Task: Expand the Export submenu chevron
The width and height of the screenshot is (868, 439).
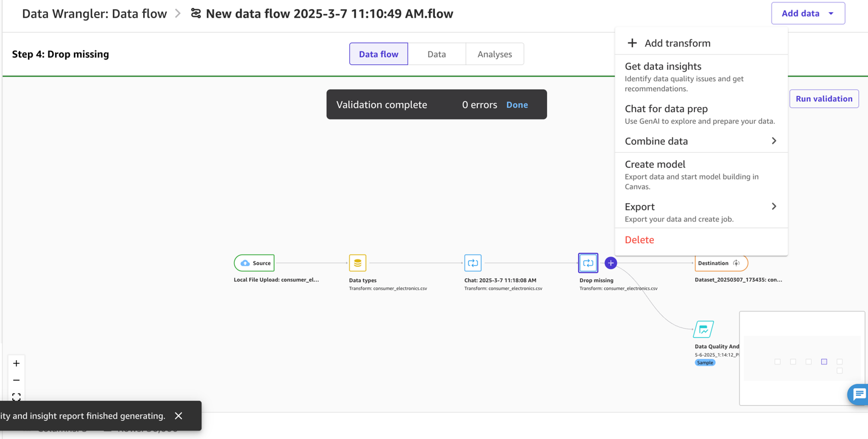Action: pos(773,206)
